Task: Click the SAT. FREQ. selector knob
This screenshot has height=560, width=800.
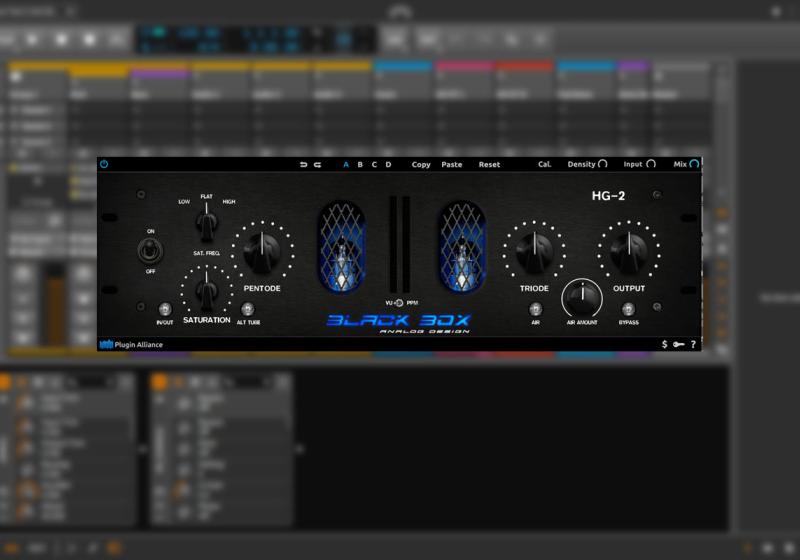Action: click(x=207, y=224)
